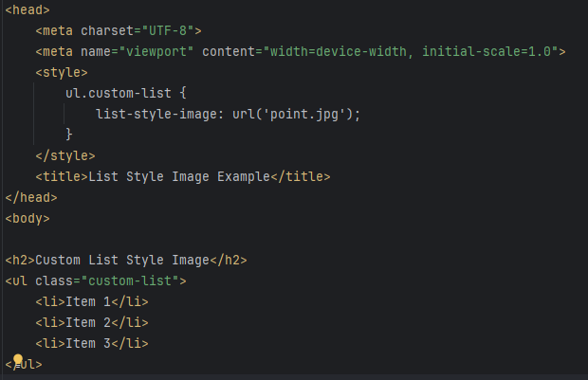Click the closing </head> tag
Image resolution: width=588 pixels, height=380 pixels.
coord(31,197)
